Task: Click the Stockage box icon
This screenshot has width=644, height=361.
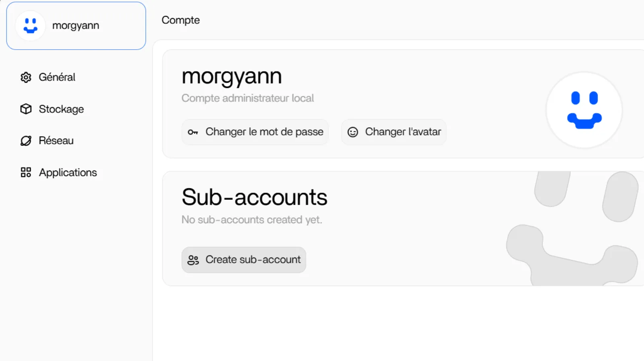Action: [x=25, y=109]
